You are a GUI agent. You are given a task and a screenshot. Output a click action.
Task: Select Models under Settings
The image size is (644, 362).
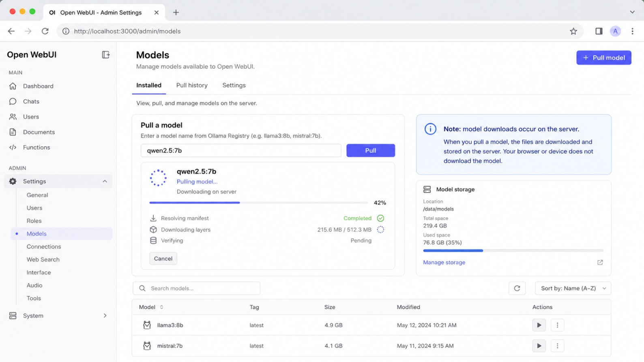(x=62, y=233)
